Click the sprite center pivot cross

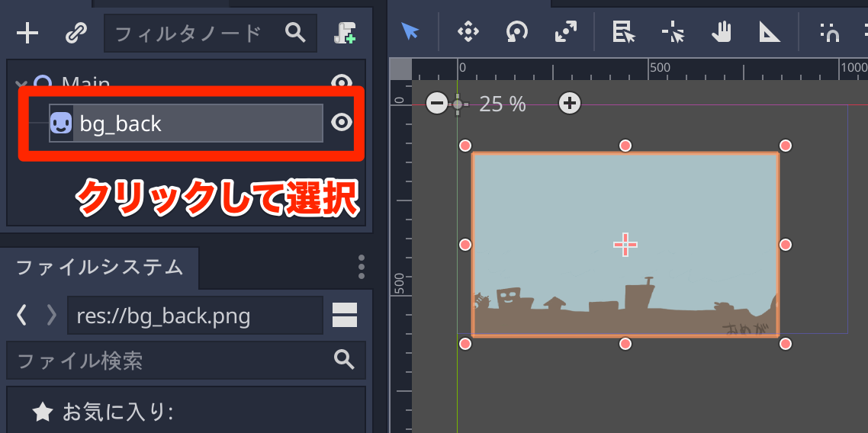(625, 245)
